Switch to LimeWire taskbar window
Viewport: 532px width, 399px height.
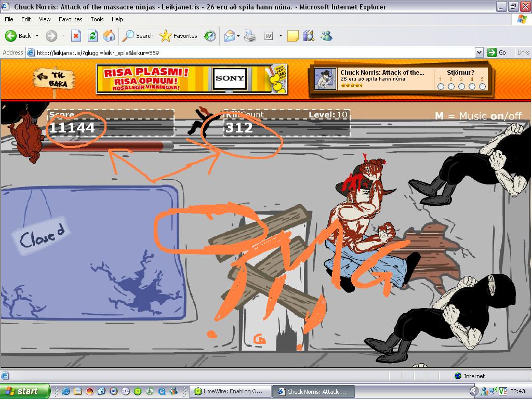click(x=231, y=391)
